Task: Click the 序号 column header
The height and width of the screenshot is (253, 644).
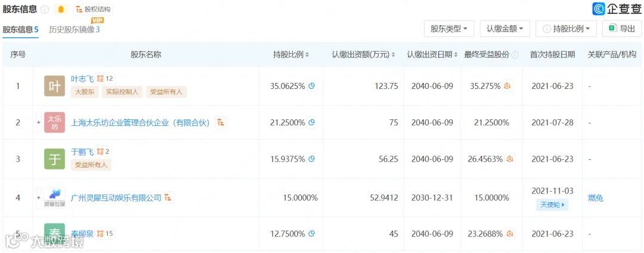Action: (18, 55)
